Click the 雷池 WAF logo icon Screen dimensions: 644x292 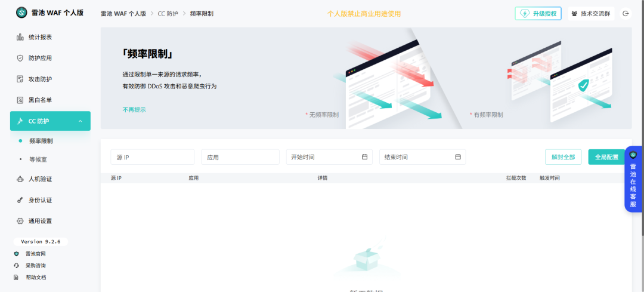point(21,13)
